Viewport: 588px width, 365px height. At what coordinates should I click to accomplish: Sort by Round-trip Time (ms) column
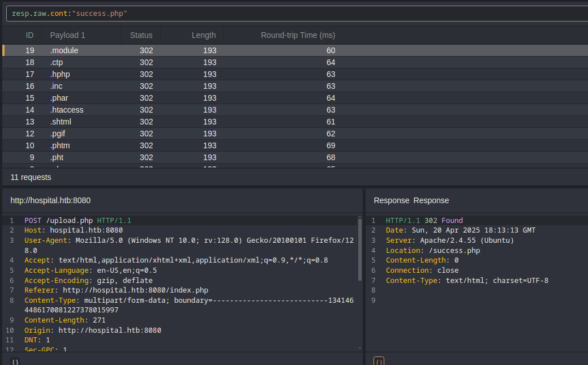coord(298,35)
